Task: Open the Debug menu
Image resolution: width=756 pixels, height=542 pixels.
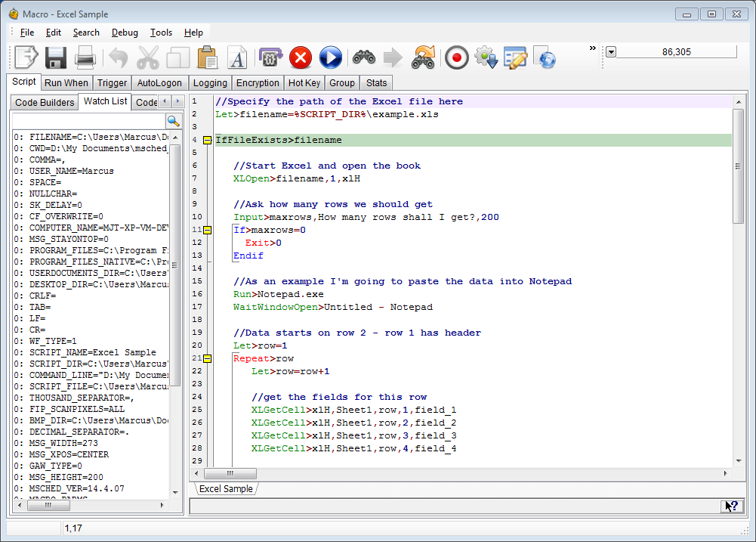Action: coord(125,33)
